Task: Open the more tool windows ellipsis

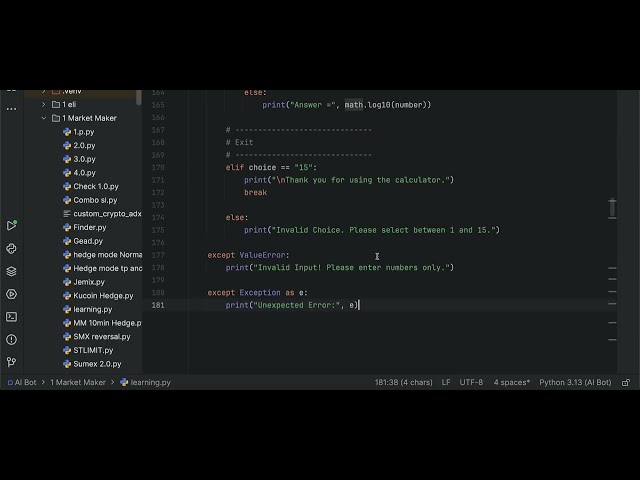Action: point(11,109)
